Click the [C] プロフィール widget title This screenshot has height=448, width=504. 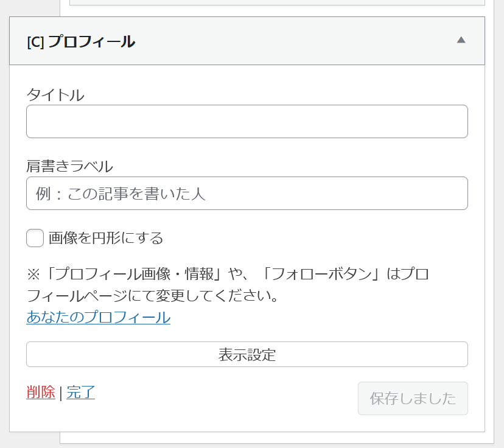click(x=81, y=41)
